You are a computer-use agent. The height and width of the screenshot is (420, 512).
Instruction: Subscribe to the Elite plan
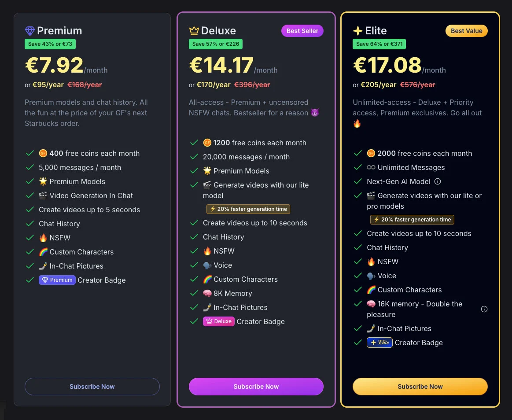[x=420, y=387]
